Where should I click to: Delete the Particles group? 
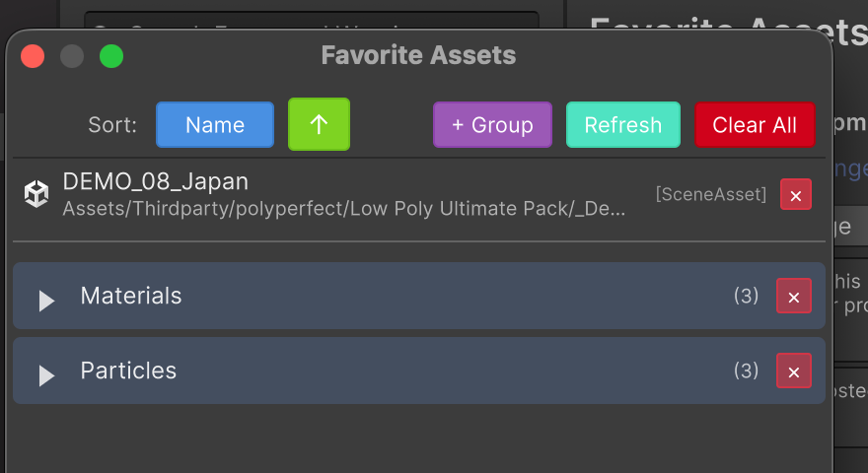click(x=793, y=372)
